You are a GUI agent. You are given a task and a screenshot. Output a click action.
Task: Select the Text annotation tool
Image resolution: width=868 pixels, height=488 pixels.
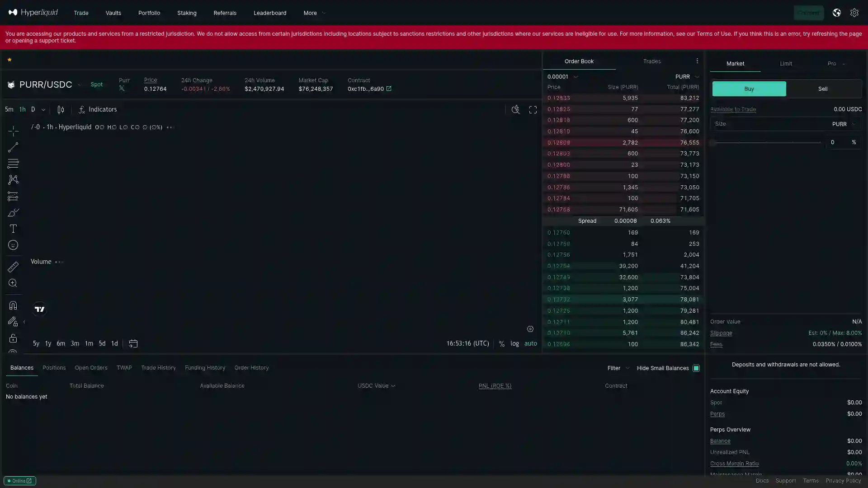pos(13,229)
